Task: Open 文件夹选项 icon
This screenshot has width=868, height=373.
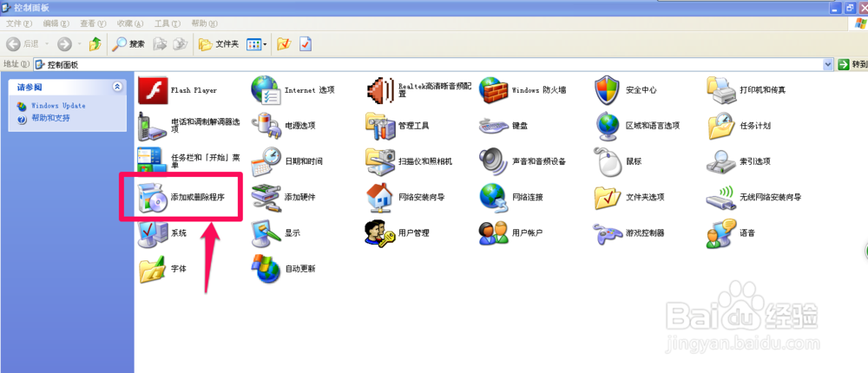Action: [608, 197]
